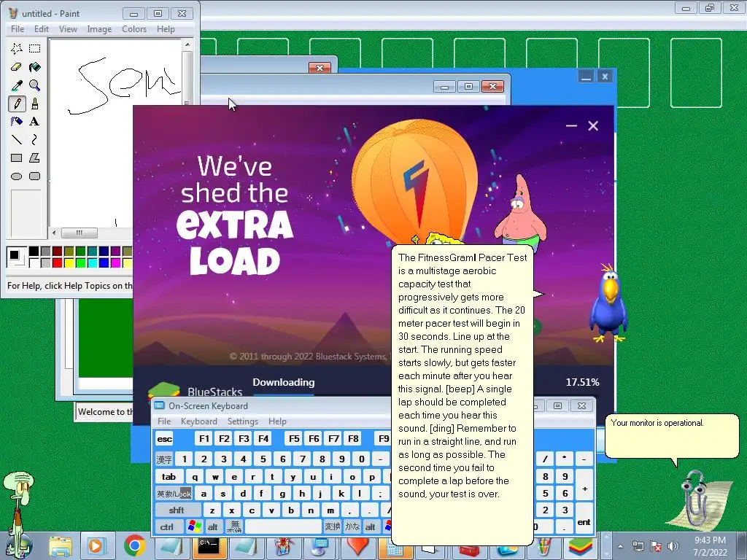Open the Image menu in Paint
Image resolution: width=747 pixels, height=560 pixels.
click(x=99, y=29)
